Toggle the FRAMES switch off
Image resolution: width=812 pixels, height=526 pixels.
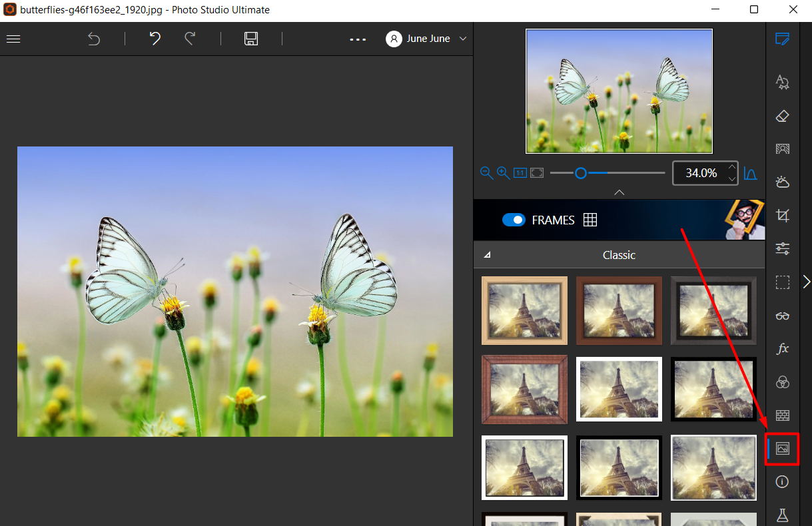pyautogui.click(x=514, y=220)
